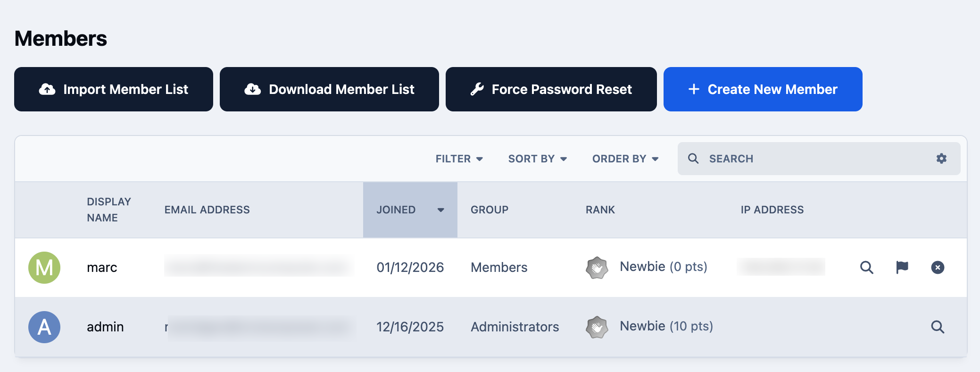The image size is (980, 372).
Task: Click the Members group cell
Action: [x=499, y=268]
